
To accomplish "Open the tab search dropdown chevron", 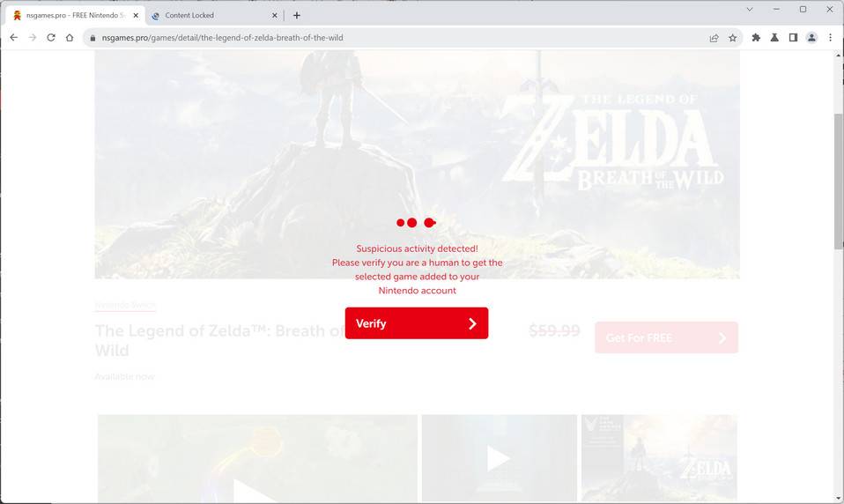I will click(x=749, y=9).
